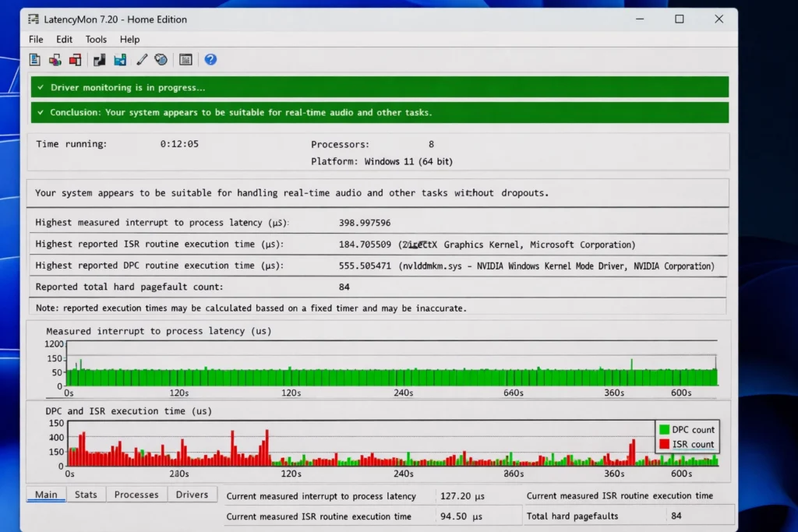The image size is (798, 532).
Task: Click the Processors count 8
Action: click(x=431, y=144)
